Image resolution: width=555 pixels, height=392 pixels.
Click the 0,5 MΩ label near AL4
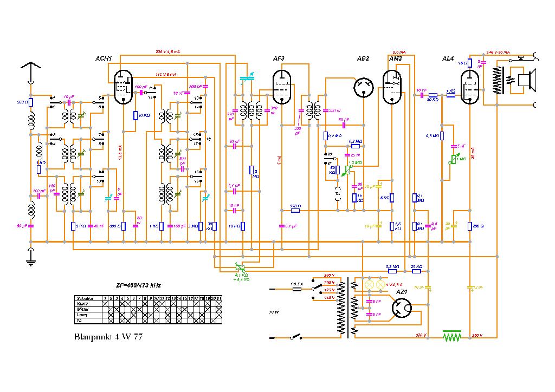point(432,136)
